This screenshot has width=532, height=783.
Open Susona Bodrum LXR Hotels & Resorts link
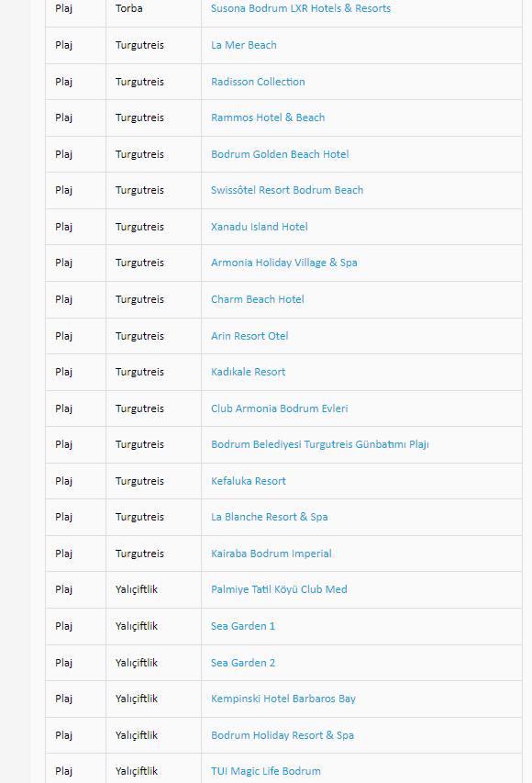301,8
